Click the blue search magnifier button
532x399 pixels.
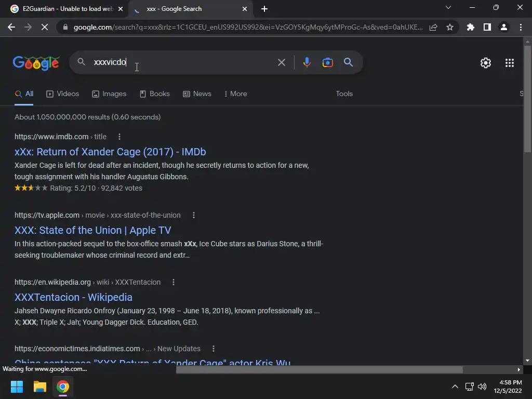coord(348,62)
